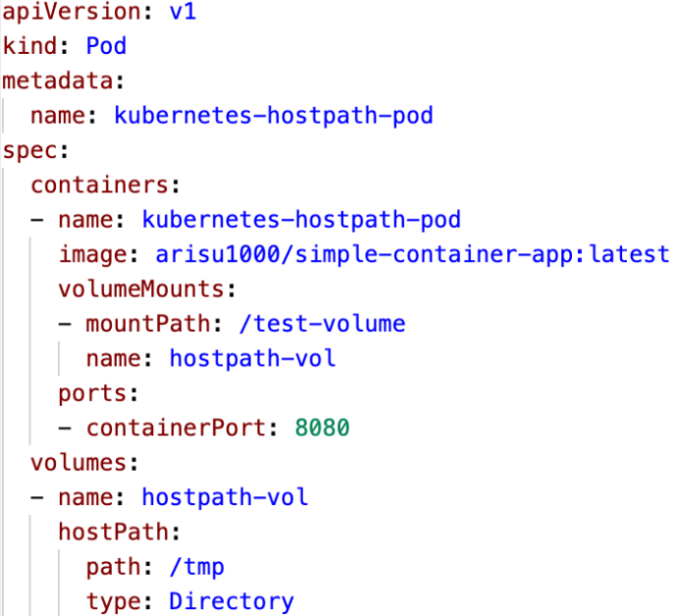Click the apiVersion key
This screenshot has width=675, height=616.
pyautogui.click(x=72, y=12)
